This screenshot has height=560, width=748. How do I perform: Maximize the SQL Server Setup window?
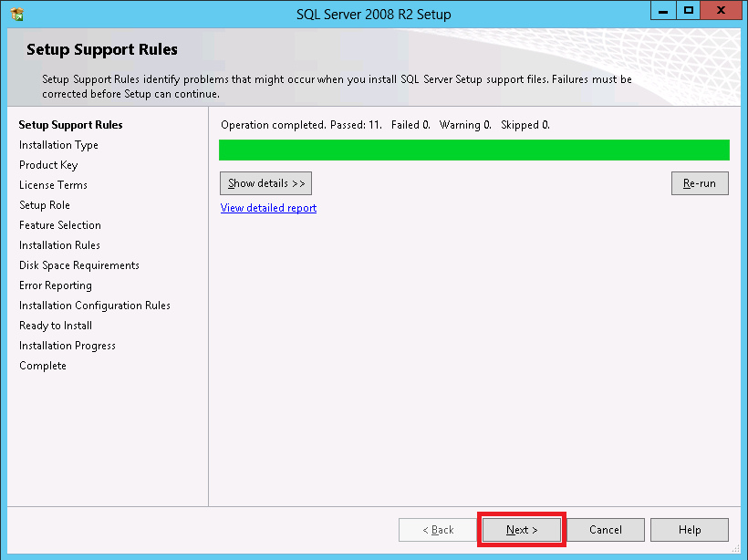point(689,11)
